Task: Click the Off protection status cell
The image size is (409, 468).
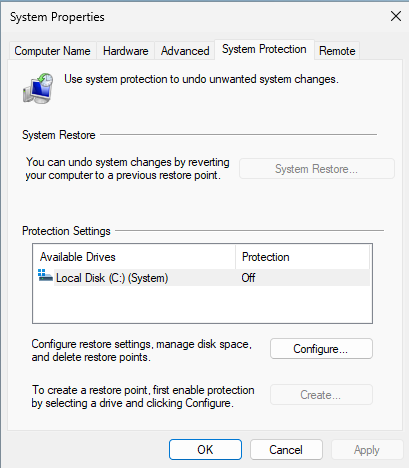Action: click(x=248, y=277)
